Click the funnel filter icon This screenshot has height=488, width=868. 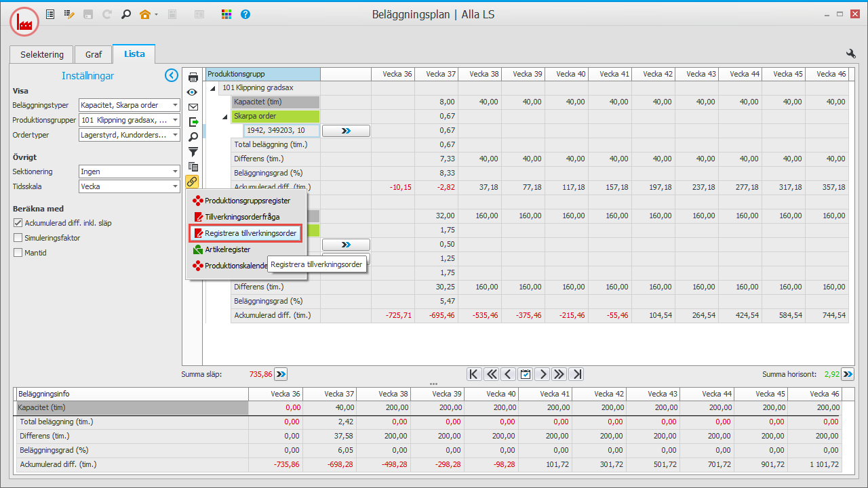click(x=193, y=152)
